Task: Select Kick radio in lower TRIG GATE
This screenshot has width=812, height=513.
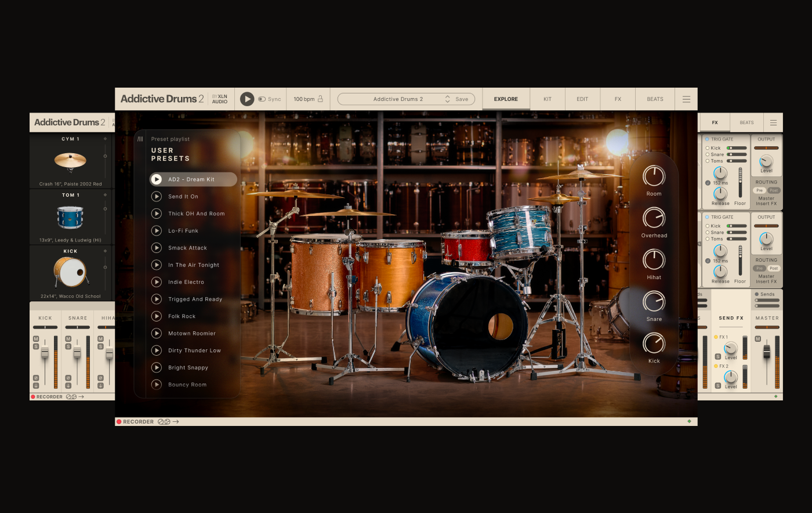Action: coord(708,226)
